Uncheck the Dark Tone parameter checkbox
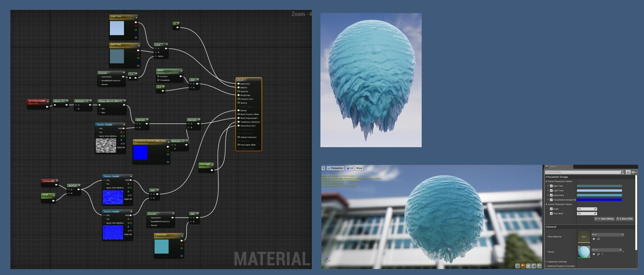Screen dimensions: 644x275 [x=551, y=186]
